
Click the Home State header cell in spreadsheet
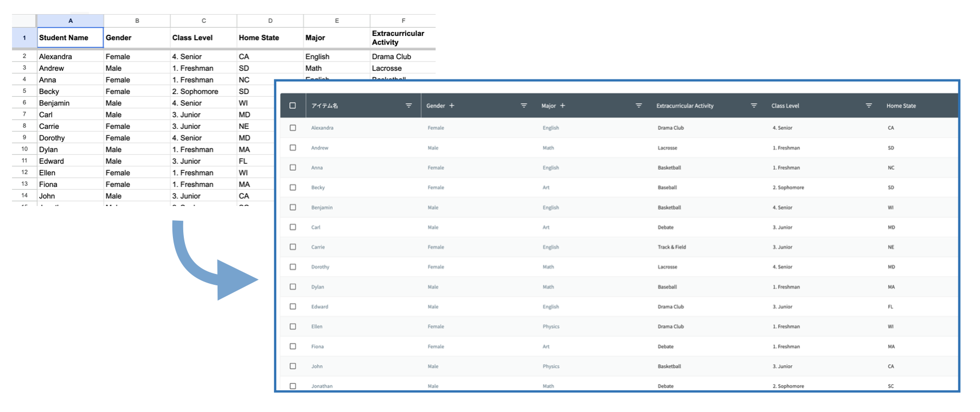[x=270, y=38]
